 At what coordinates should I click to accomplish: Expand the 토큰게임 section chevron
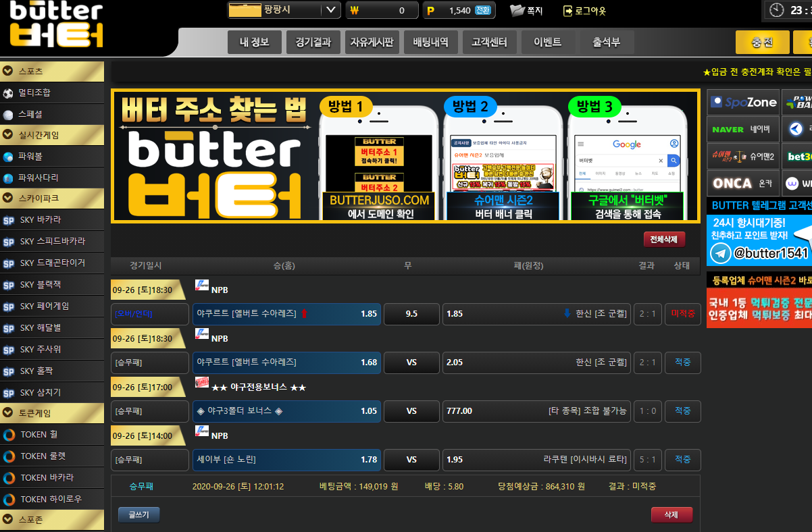pos(8,413)
